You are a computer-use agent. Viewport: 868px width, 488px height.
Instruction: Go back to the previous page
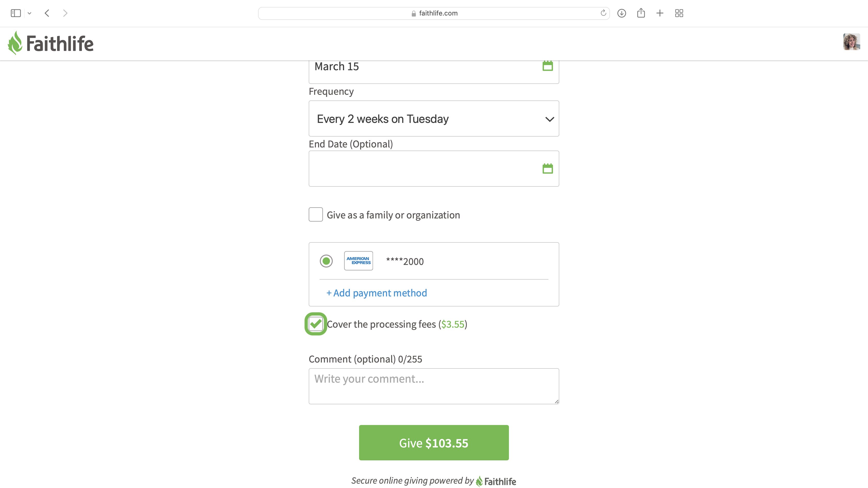coord(47,13)
